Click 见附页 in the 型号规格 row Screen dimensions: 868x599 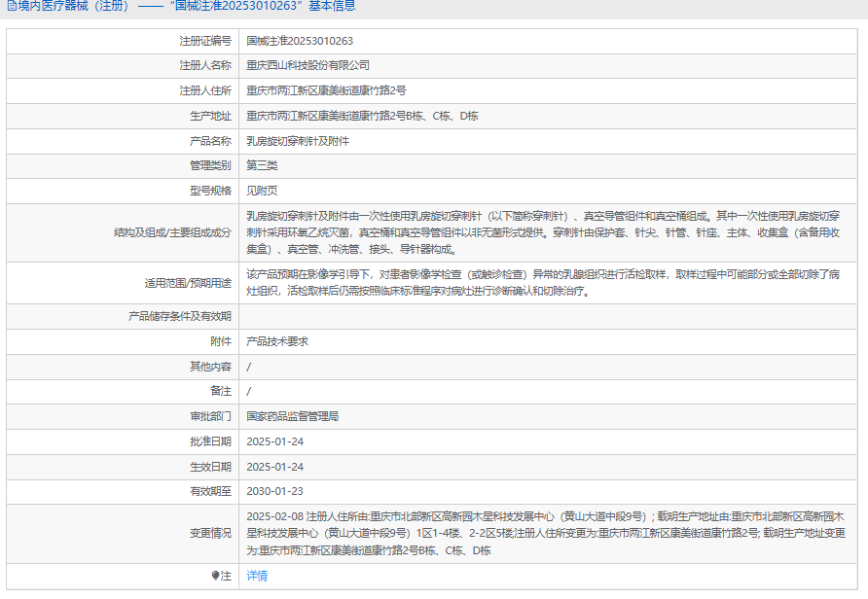262,191
